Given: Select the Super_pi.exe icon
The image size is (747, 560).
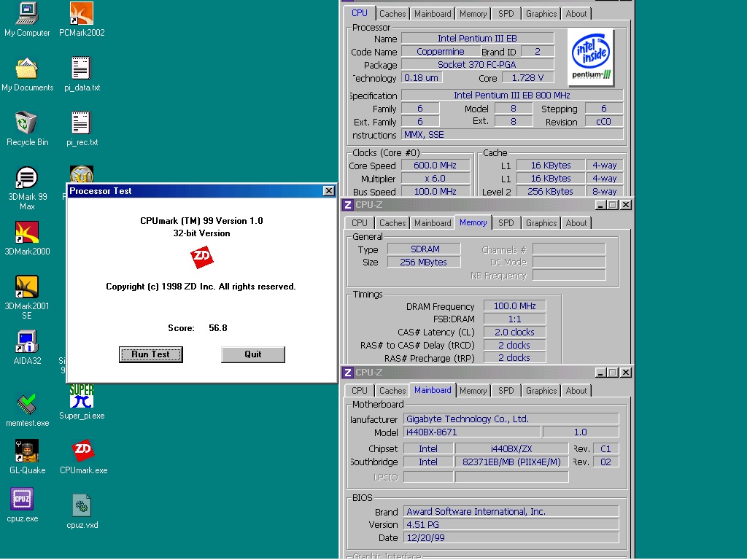Looking at the screenshot, I should (82, 397).
